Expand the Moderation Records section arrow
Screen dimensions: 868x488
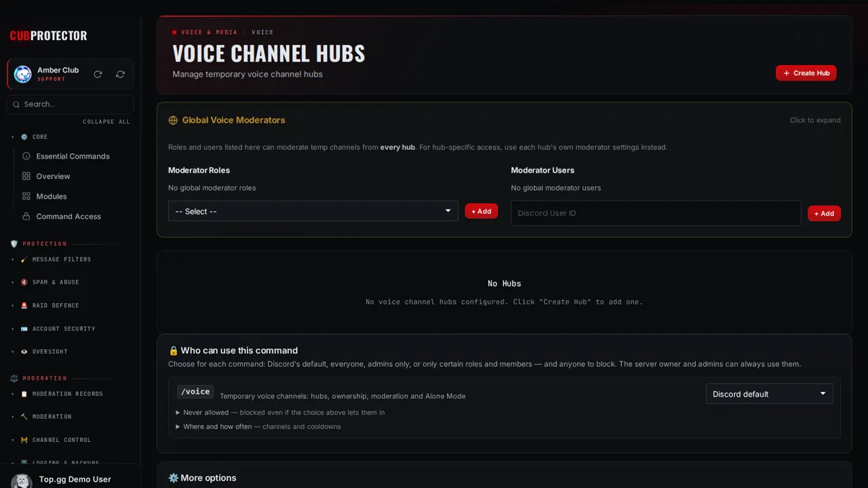[13, 394]
